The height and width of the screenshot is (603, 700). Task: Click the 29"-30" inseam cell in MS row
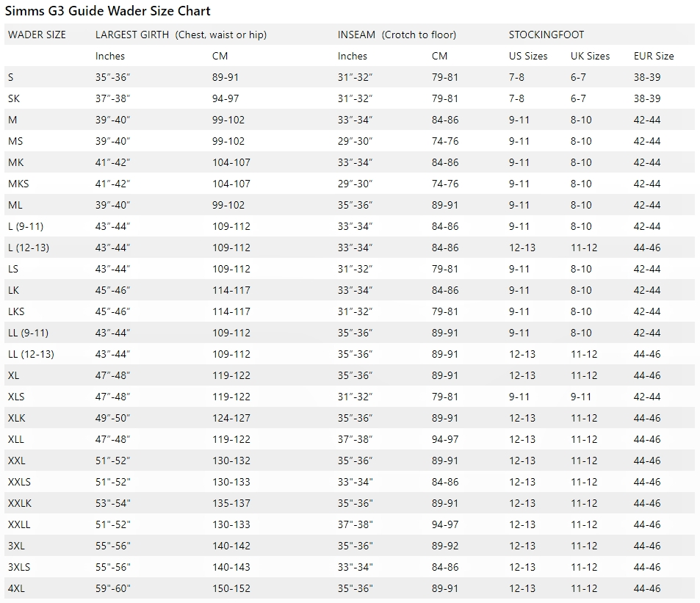[x=355, y=142]
